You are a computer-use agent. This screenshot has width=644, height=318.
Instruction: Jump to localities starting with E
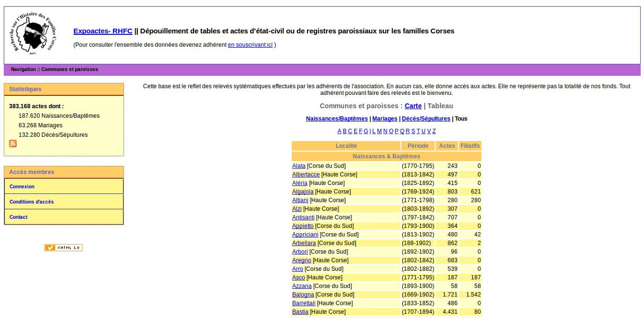355,131
